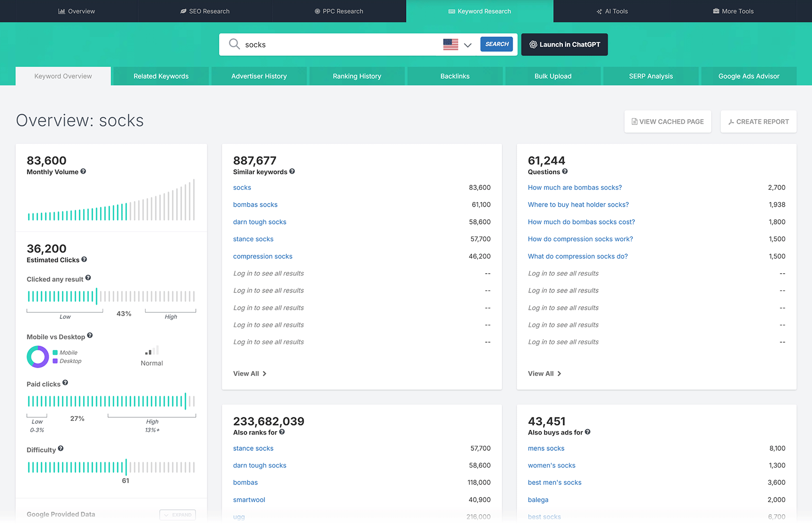
Task: Switch to the Ranking History tab
Action: (357, 76)
